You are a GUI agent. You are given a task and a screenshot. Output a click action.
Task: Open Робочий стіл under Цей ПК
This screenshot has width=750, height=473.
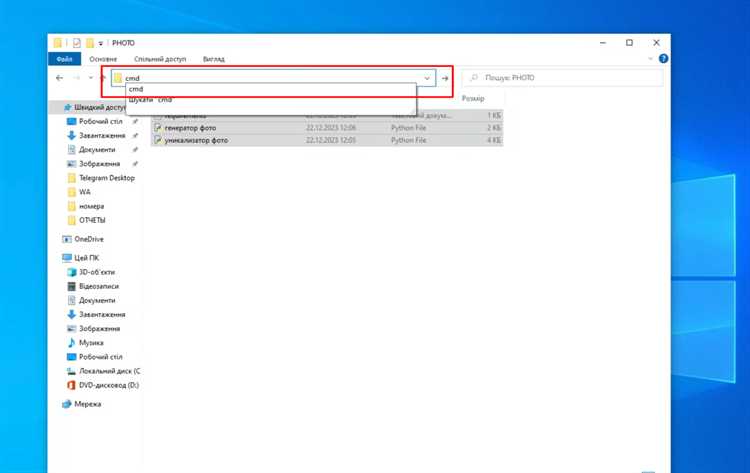(100, 357)
